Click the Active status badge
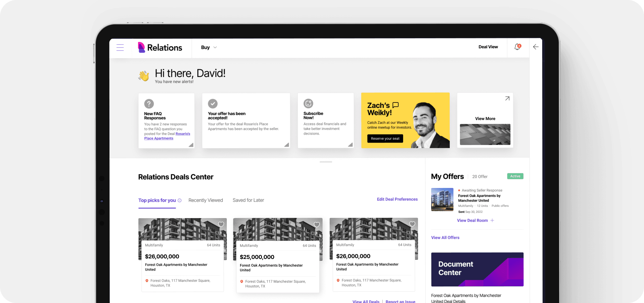 [x=515, y=176]
